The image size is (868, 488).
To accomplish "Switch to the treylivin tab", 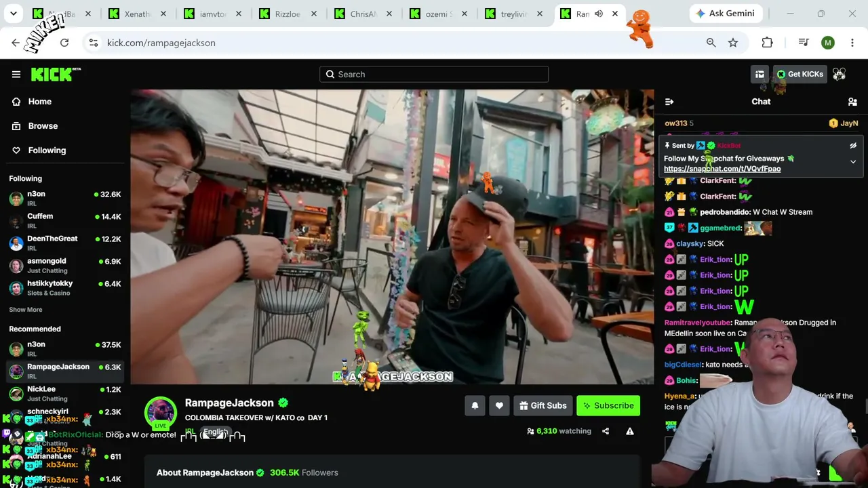I will (512, 14).
